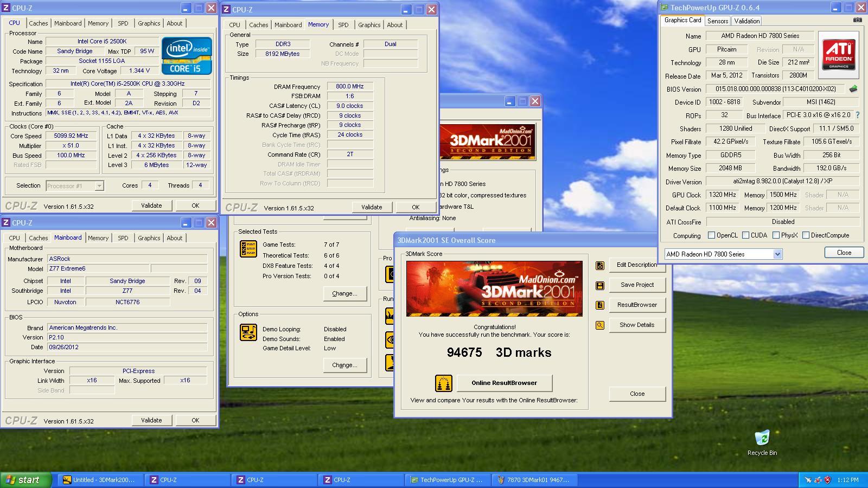
Task: Switch to Untitled - 3DMark2001 taskbar item
Action: click(101, 480)
